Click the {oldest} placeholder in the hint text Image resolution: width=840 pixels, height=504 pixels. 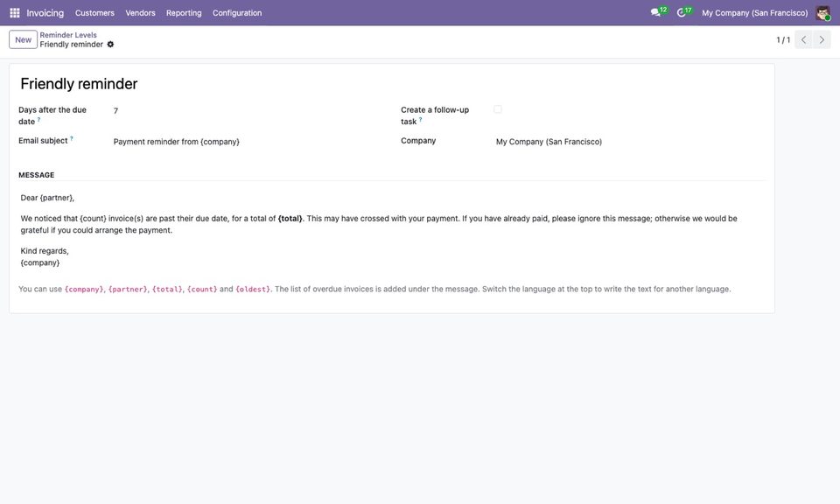click(x=253, y=290)
